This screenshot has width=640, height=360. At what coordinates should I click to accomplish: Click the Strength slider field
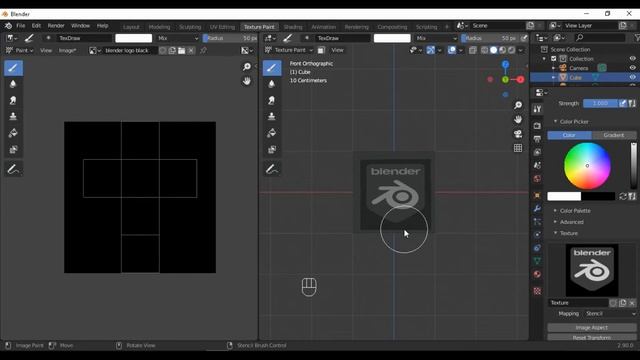point(600,104)
